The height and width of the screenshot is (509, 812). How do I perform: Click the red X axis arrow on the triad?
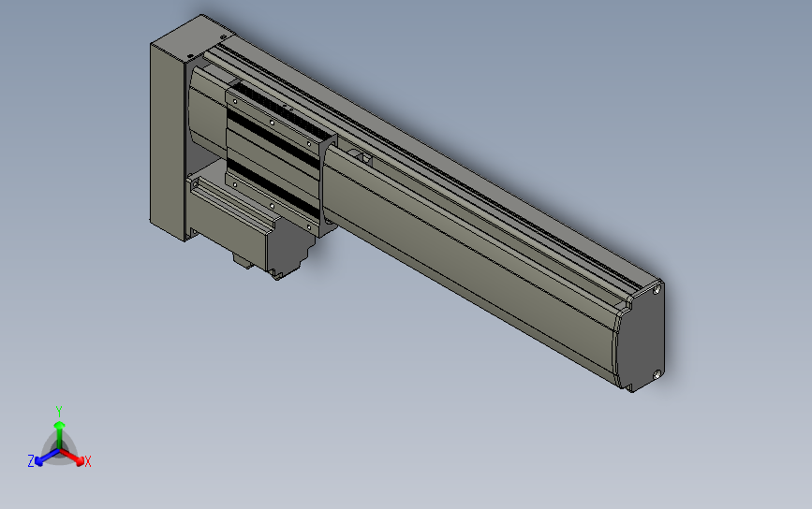[72, 457]
